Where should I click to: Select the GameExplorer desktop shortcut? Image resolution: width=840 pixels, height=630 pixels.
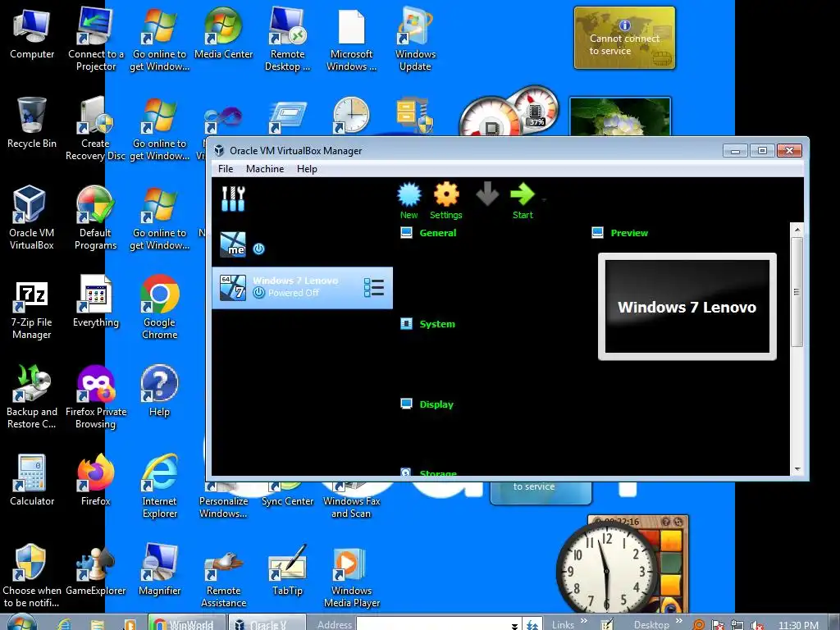96,569
